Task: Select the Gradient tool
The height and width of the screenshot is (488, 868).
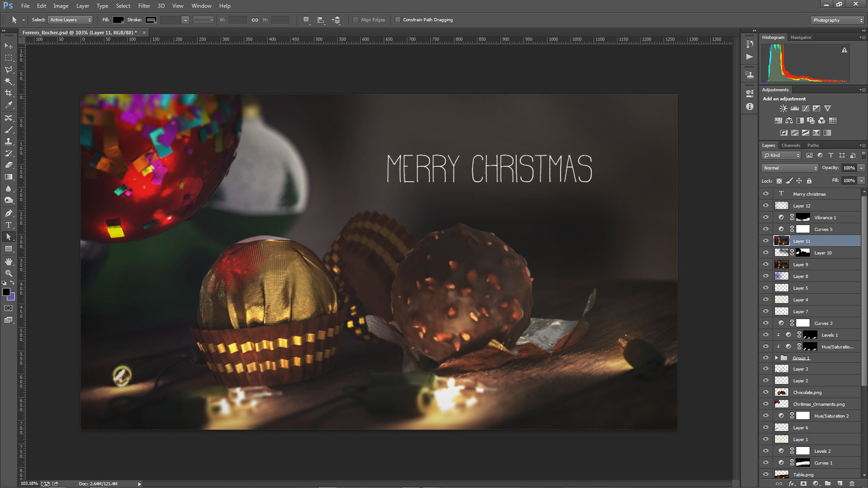Action: click(x=9, y=177)
